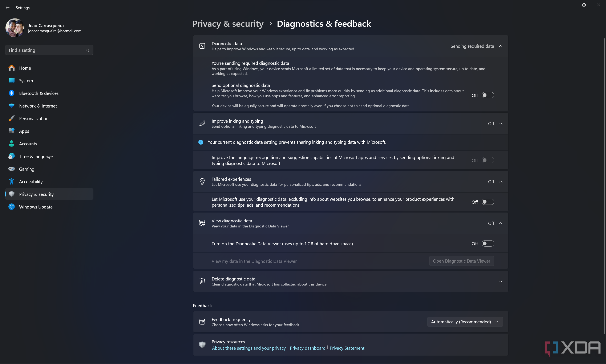Collapse Tailored experiences section chevron
606x364 pixels.
pos(501,182)
